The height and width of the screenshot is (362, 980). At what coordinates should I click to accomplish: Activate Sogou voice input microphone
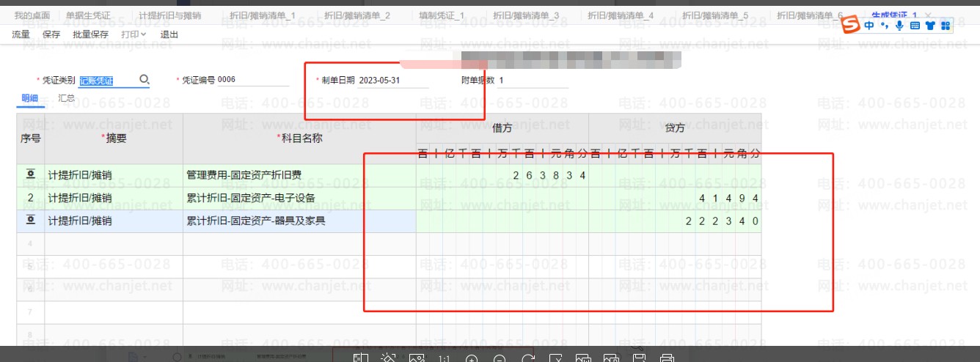[x=899, y=26]
